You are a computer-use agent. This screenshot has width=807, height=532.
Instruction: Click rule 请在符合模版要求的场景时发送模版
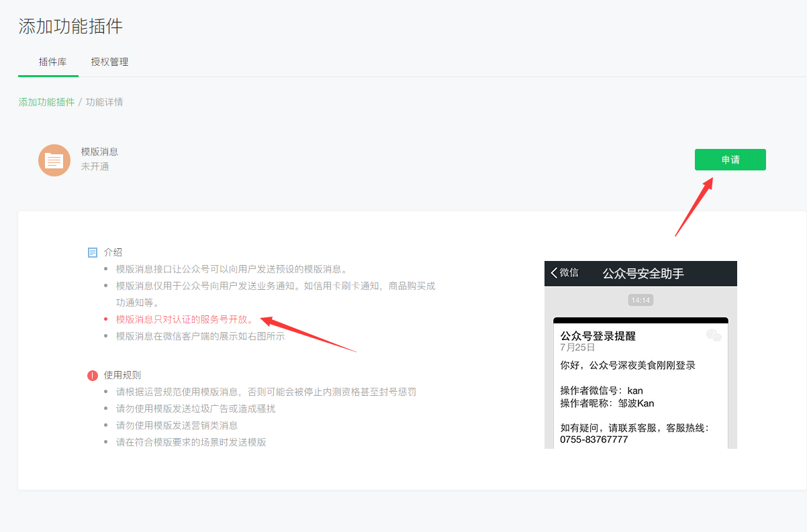point(191,442)
